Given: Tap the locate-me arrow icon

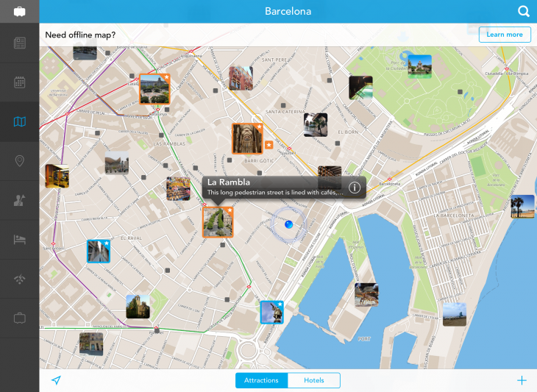Looking at the screenshot, I should 56,380.
